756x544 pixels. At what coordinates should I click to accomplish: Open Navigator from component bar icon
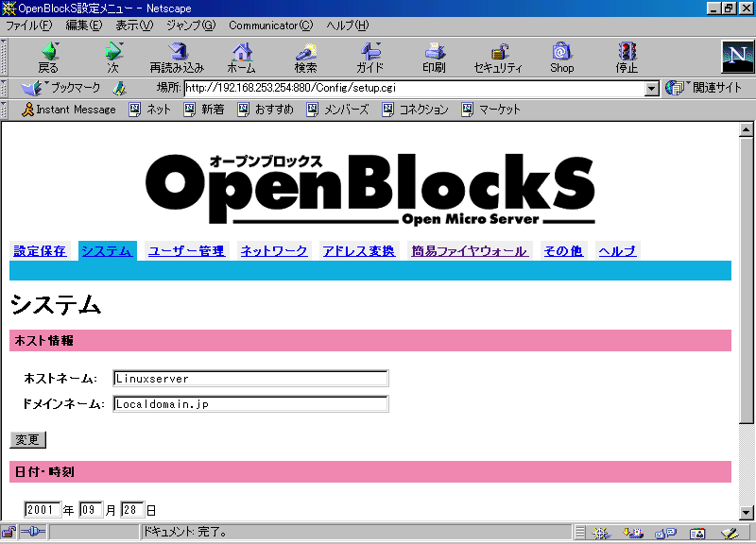[601, 533]
